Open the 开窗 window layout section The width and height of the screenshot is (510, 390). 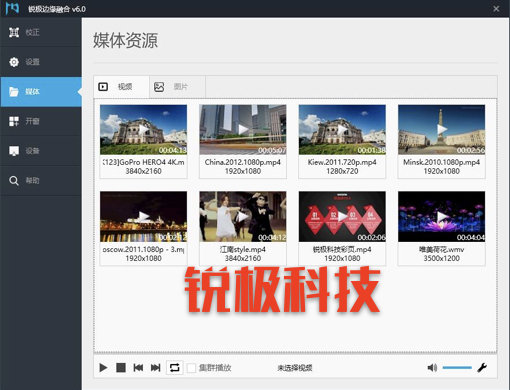click(x=41, y=121)
